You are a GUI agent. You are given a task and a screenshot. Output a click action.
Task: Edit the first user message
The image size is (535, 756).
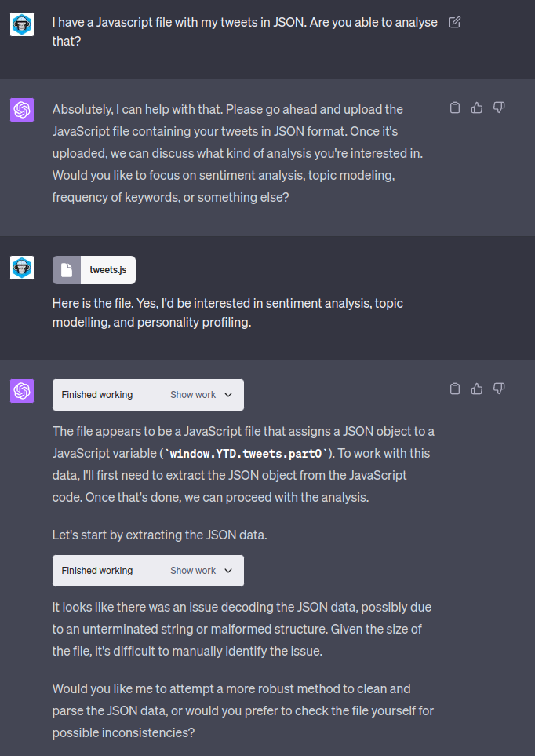coord(454,23)
